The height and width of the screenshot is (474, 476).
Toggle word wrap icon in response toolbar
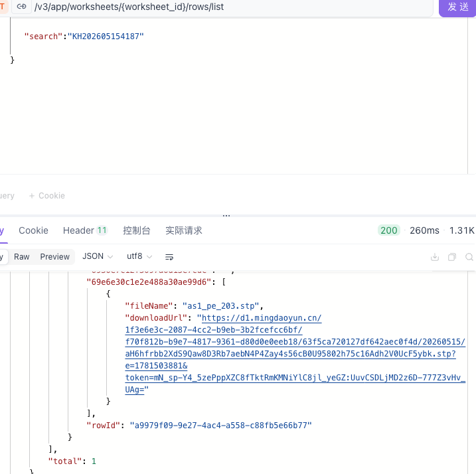[x=169, y=257]
